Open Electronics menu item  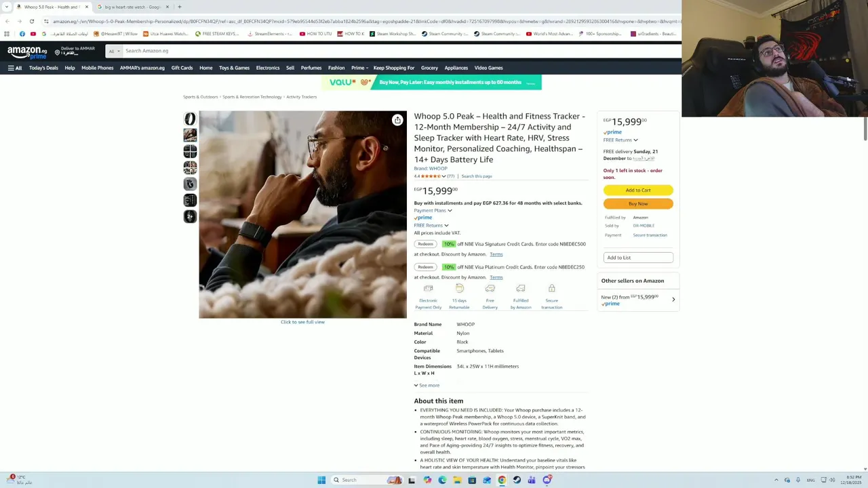268,68
